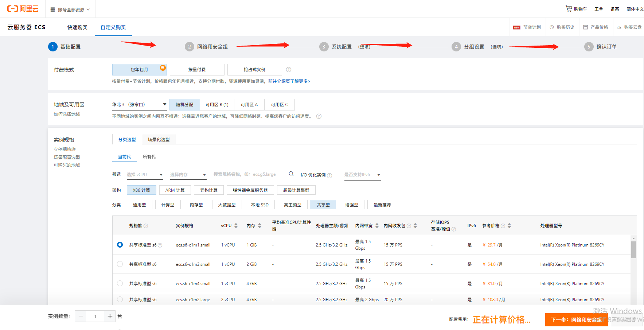Switch to 快速购买 tab

pyautogui.click(x=77, y=27)
